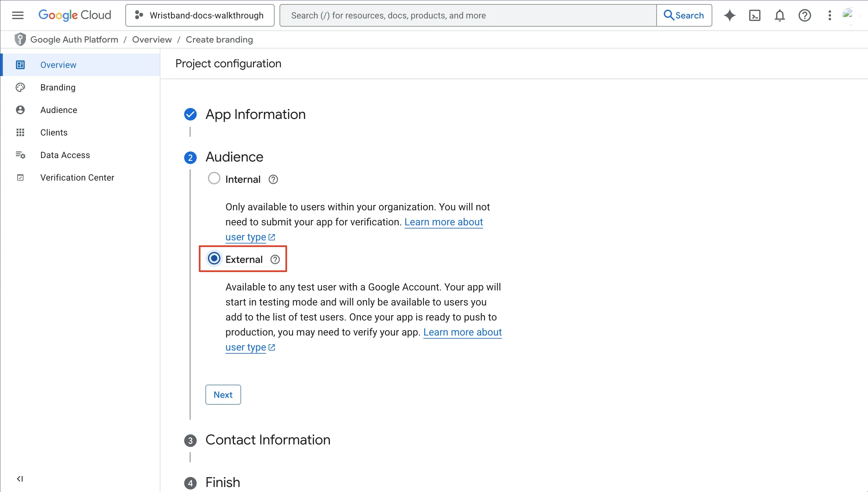Go to Google Auth Platform breadcrumb
Screen dimensions: 868x492
coord(74,39)
